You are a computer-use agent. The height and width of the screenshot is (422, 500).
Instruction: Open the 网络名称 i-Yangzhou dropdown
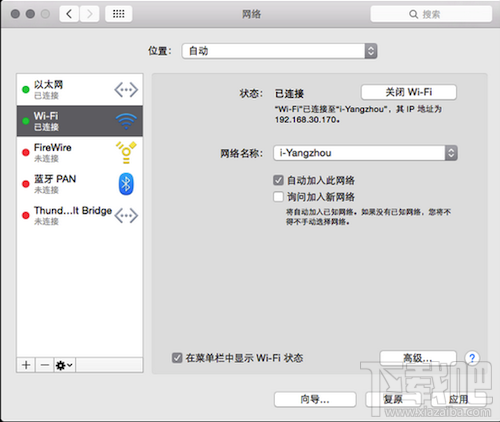365,153
